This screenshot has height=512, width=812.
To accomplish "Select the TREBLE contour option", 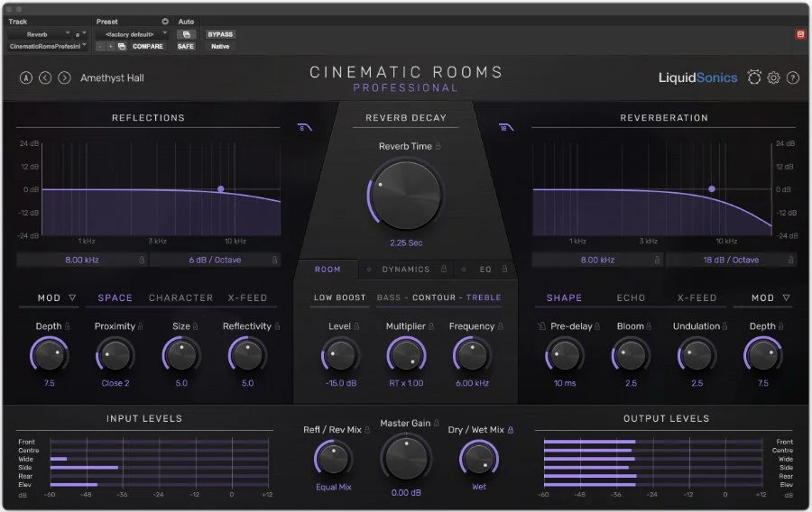I will [x=484, y=297].
